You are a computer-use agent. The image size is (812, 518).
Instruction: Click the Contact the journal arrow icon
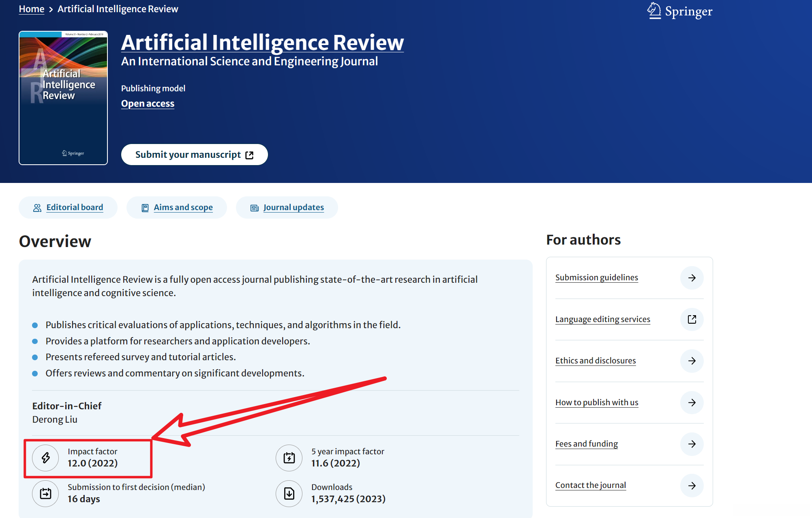(692, 486)
